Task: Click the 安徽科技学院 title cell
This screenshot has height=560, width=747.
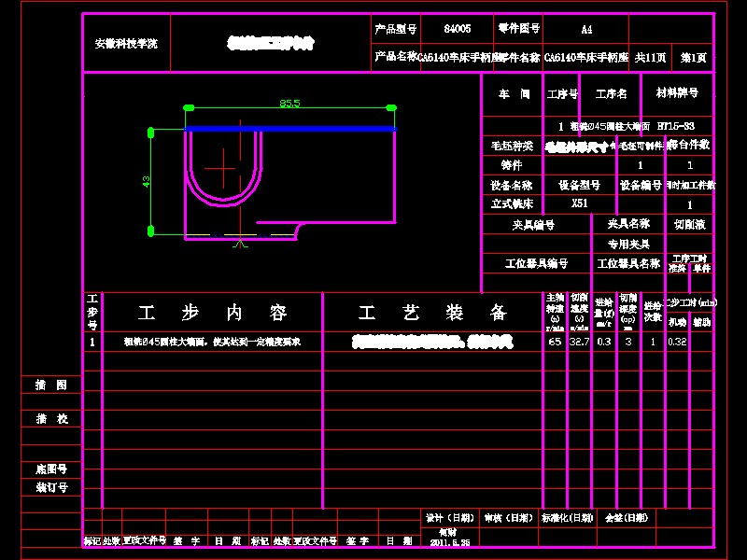Action: tap(126, 44)
